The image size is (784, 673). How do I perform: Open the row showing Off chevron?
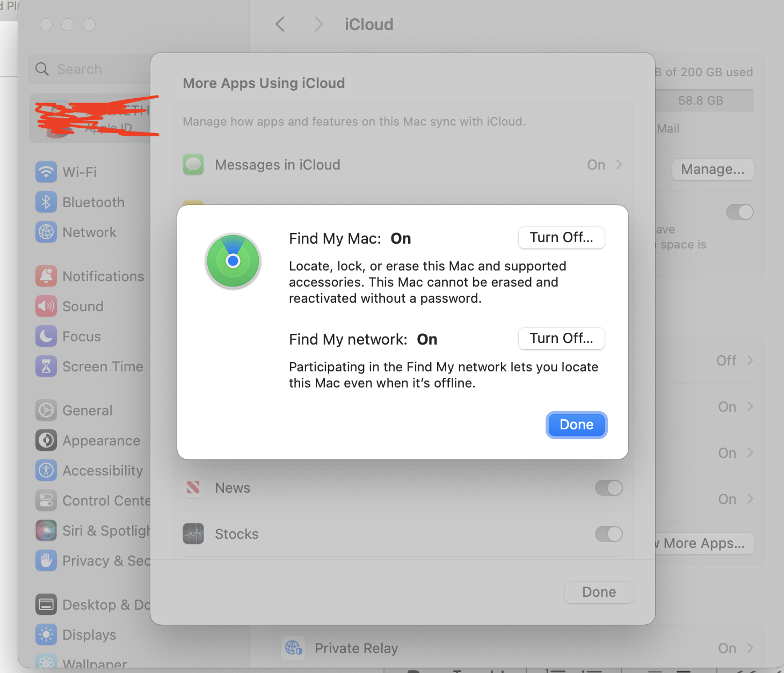[x=750, y=361]
